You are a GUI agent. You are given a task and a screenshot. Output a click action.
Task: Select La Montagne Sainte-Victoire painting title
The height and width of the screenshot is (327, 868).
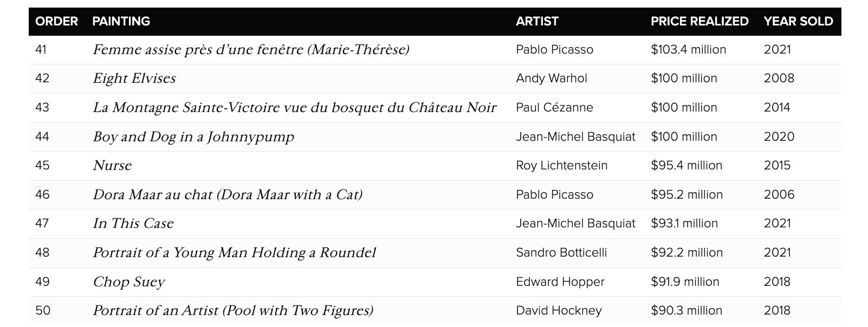tap(294, 108)
